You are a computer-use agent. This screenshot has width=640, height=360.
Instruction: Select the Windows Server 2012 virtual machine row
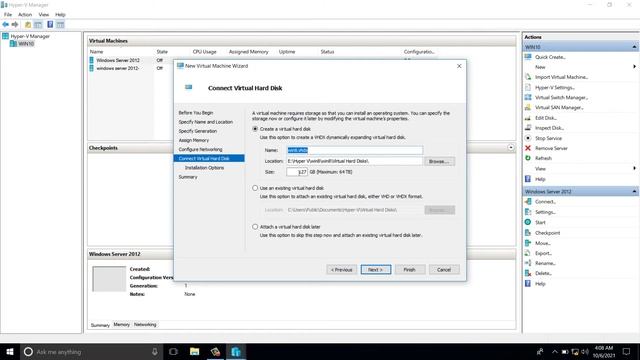[x=118, y=60]
